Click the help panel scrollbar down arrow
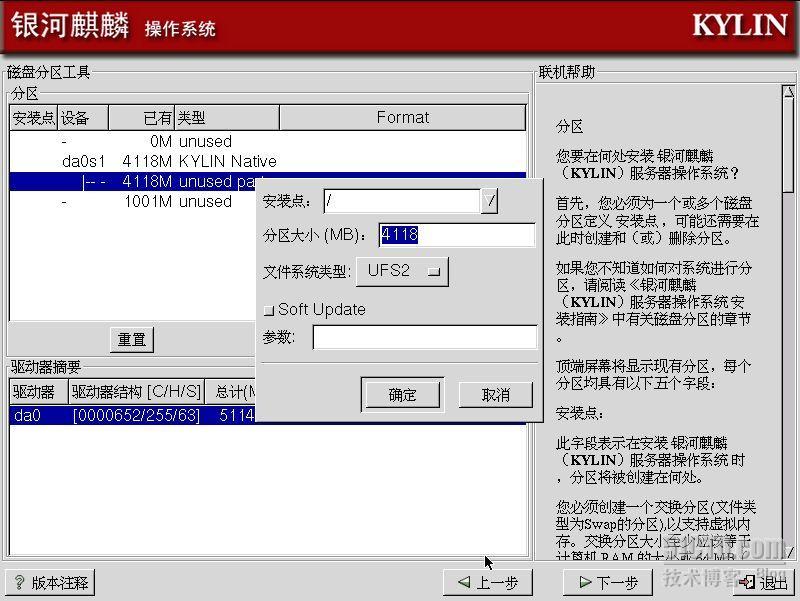This screenshot has width=800, height=601. pos(789,552)
